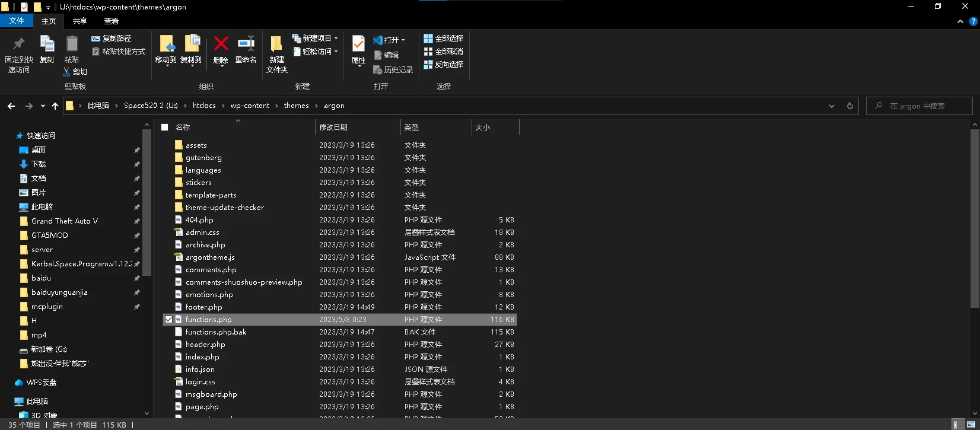The width and height of the screenshot is (980, 430).
Task: Toggle the select-all checkbox in the Name header
Action: point(165,127)
